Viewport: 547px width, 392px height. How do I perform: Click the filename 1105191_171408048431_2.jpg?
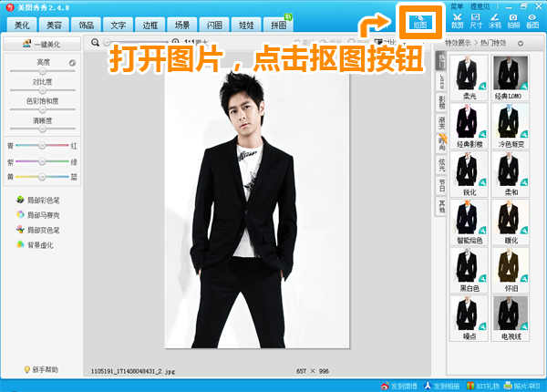(133, 371)
